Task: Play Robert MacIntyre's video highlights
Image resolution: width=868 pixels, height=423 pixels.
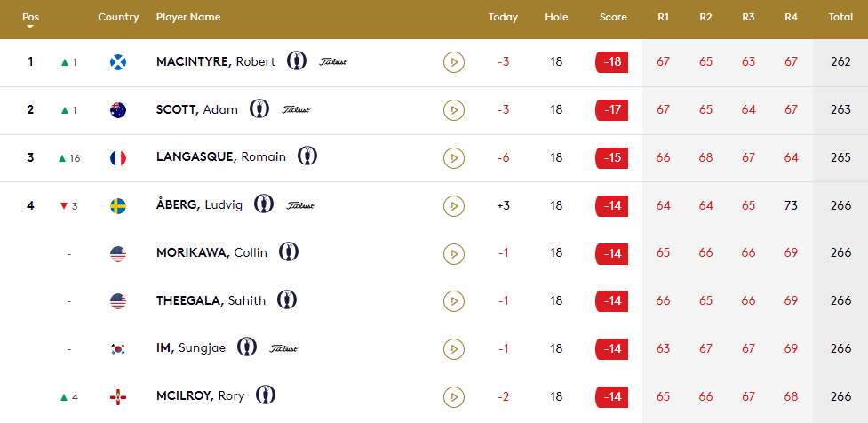Action: [453, 62]
